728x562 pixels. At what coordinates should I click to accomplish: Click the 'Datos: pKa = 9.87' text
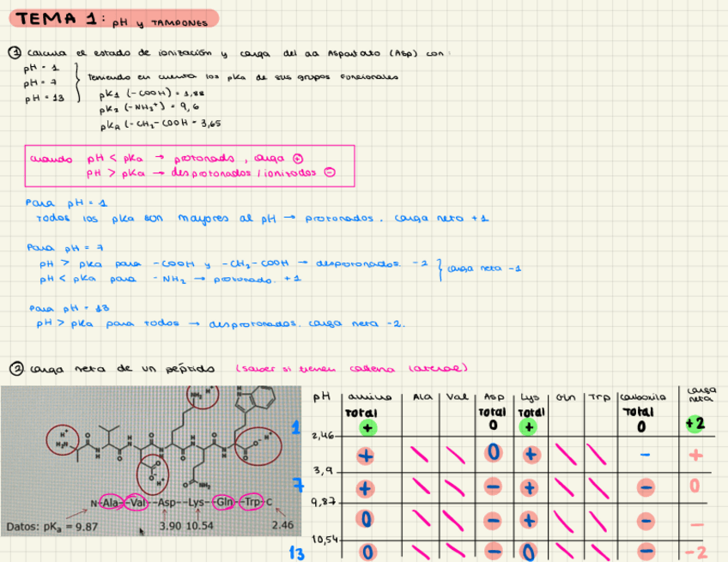click(45, 526)
